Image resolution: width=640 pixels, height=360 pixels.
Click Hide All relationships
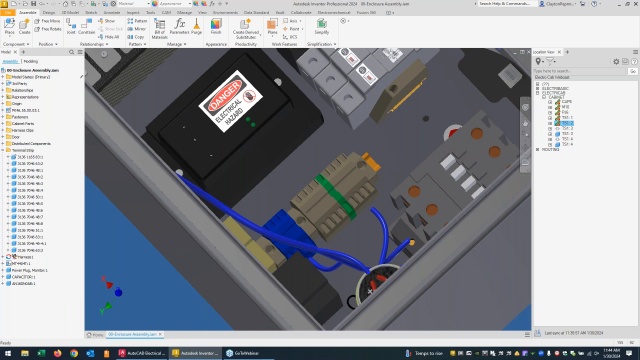109,37
